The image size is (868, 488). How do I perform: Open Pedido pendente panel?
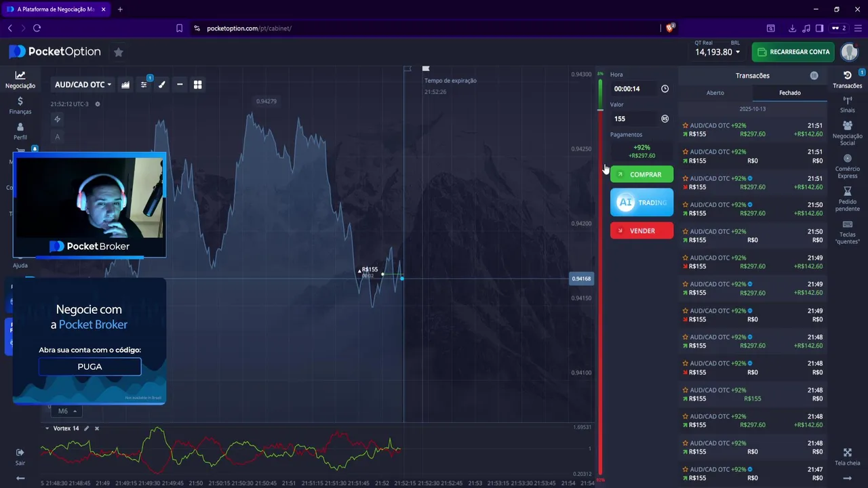[847, 199]
